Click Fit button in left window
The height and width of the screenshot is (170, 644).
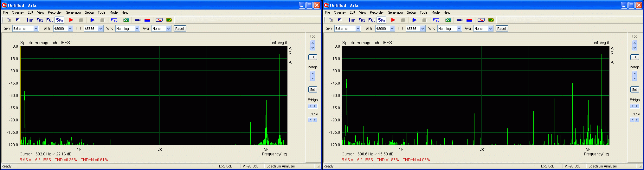tap(312, 57)
